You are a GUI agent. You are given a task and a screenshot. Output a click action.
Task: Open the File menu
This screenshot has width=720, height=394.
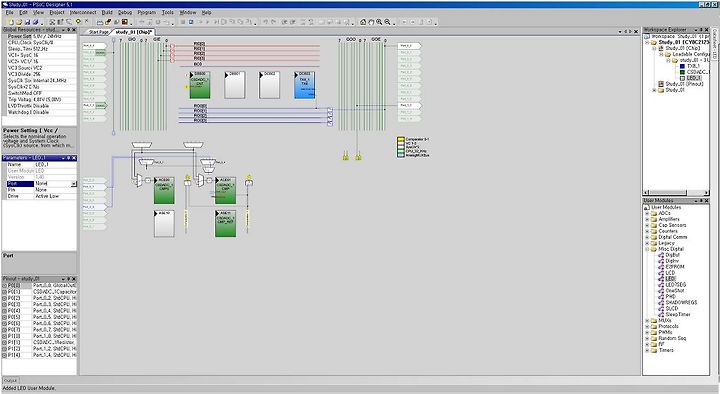(9, 12)
